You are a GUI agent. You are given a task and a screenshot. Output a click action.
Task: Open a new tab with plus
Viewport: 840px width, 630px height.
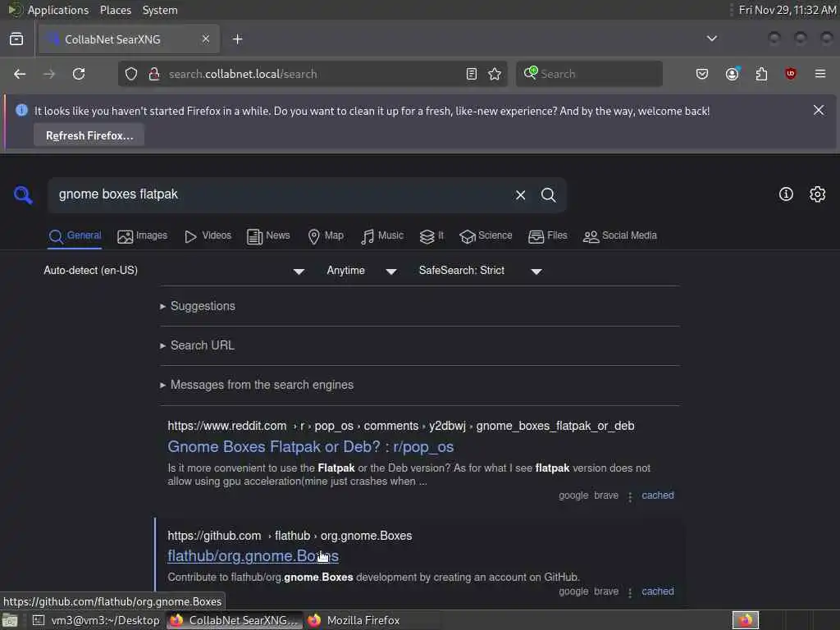tap(238, 39)
